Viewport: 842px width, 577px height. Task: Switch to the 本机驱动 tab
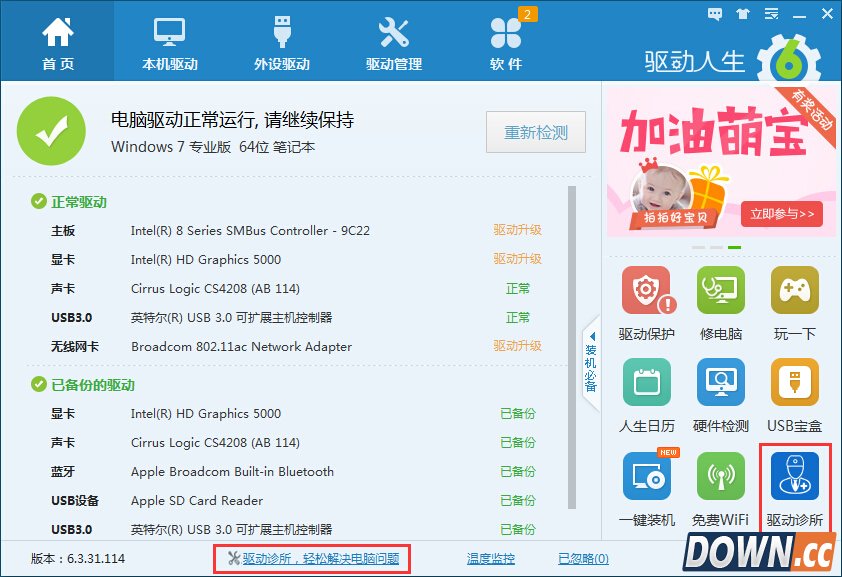click(x=170, y=42)
